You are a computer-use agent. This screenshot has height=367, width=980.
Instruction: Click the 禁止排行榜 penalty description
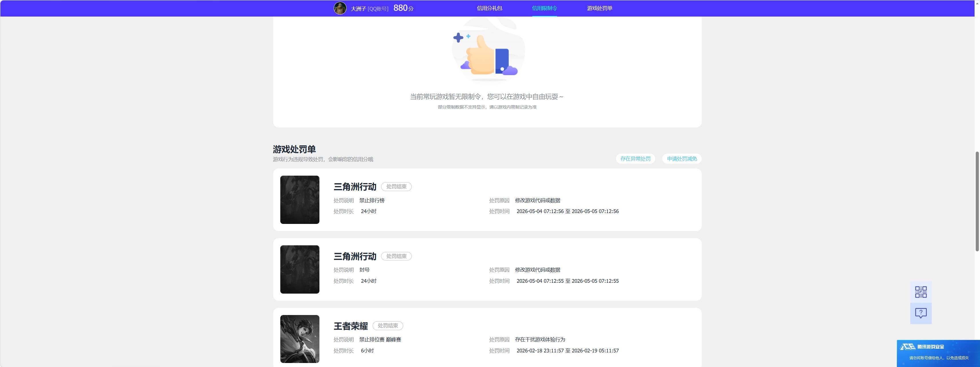click(x=372, y=200)
